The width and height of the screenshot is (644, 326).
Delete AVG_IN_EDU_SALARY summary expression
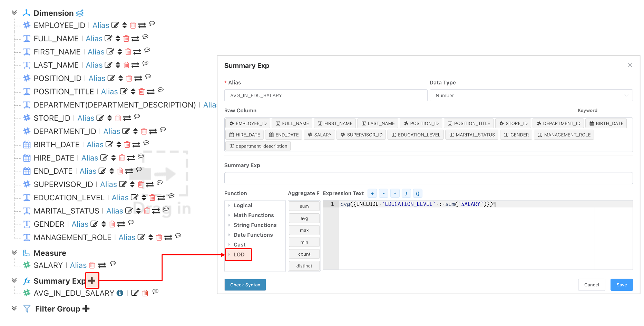pyautogui.click(x=145, y=293)
